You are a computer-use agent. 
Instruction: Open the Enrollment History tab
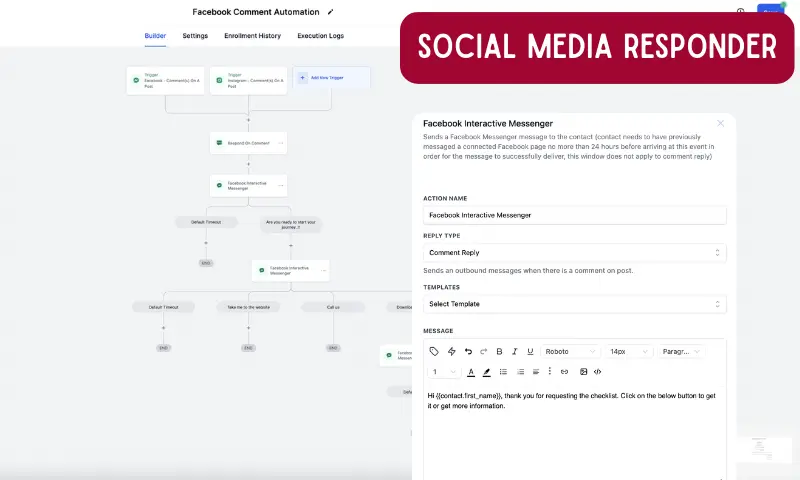click(x=252, y=36)
